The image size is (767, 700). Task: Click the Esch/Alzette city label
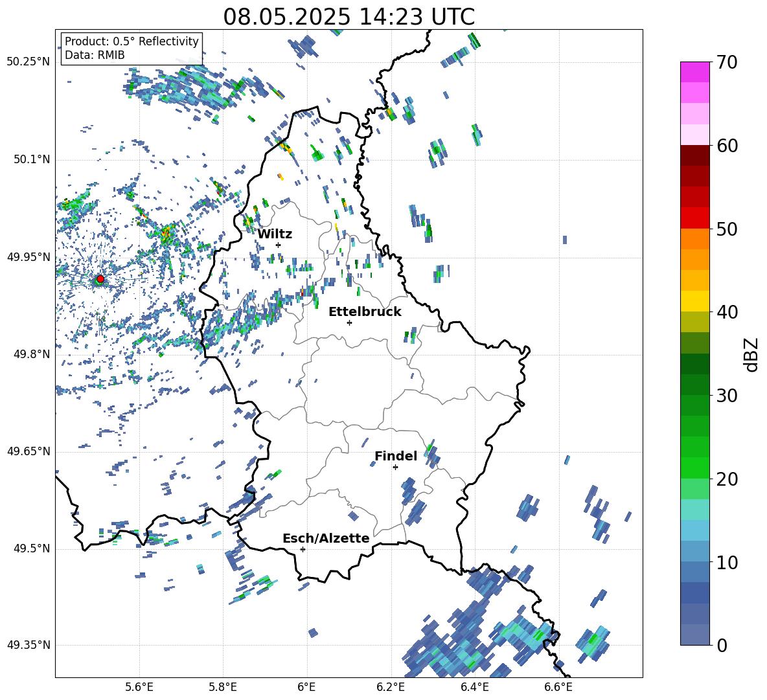point(326,538)
